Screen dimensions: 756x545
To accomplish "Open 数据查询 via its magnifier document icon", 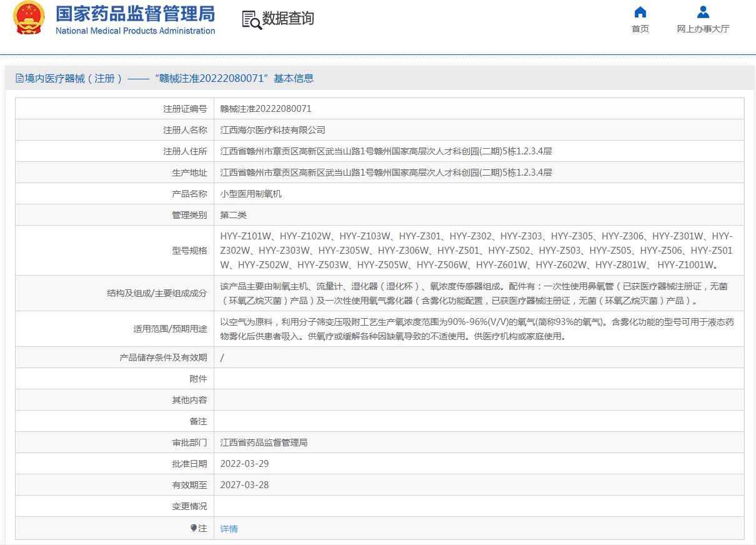I will click(249, 19).
